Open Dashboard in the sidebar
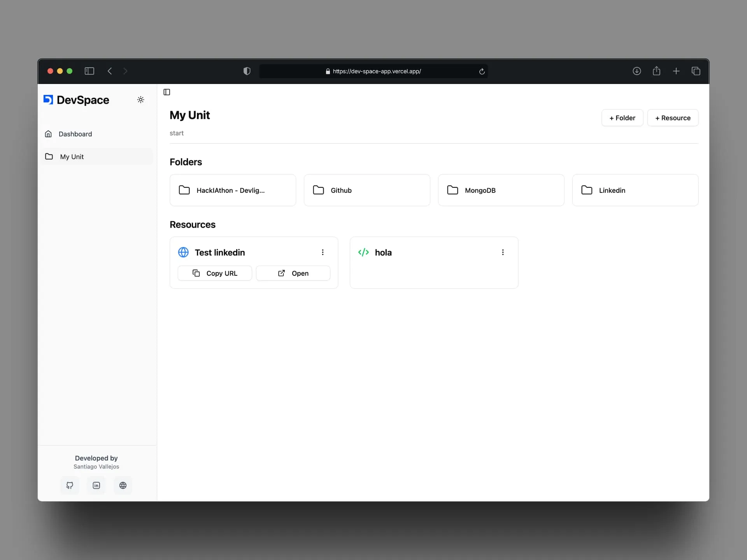The width and height of the screenshot is (747, 560). (97, 134)
